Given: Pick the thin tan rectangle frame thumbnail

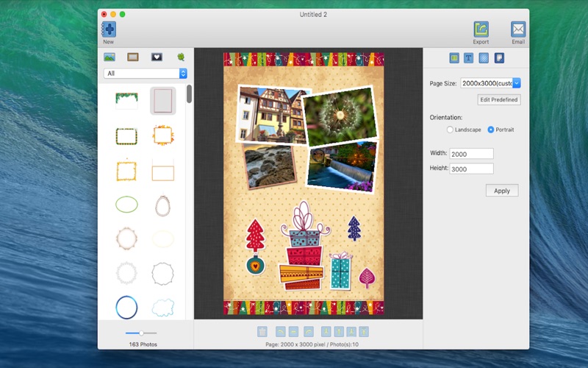Looking at the screenshot, I should 163,171.
